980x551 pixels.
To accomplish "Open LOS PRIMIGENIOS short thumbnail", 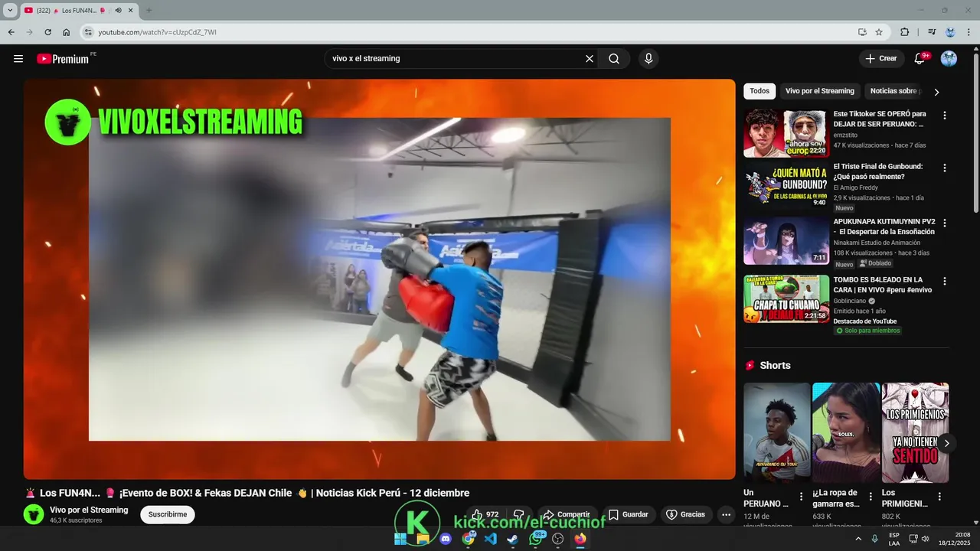I will click(x=915, y=432).
